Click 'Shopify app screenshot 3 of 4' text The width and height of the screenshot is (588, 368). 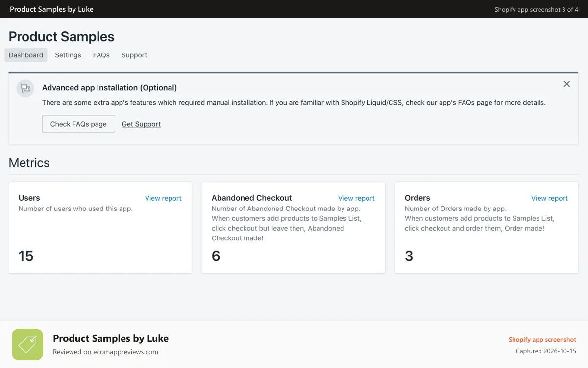537,9
